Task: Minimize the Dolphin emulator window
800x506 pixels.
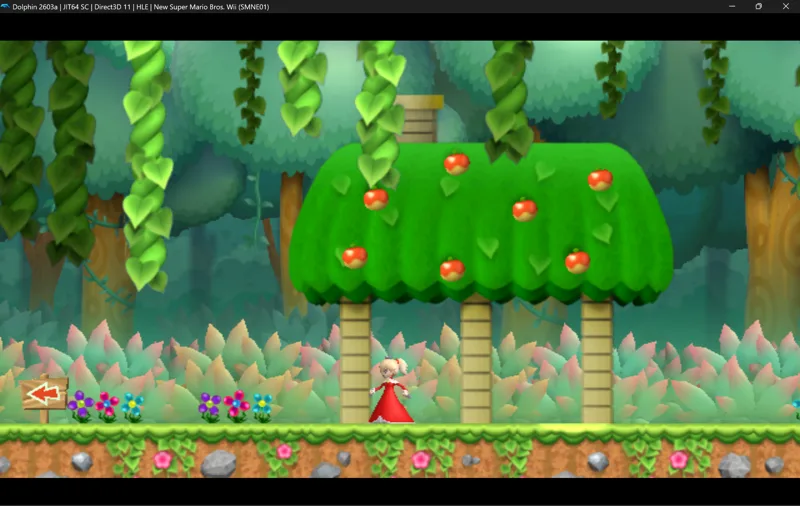Action: coord(732,7)
